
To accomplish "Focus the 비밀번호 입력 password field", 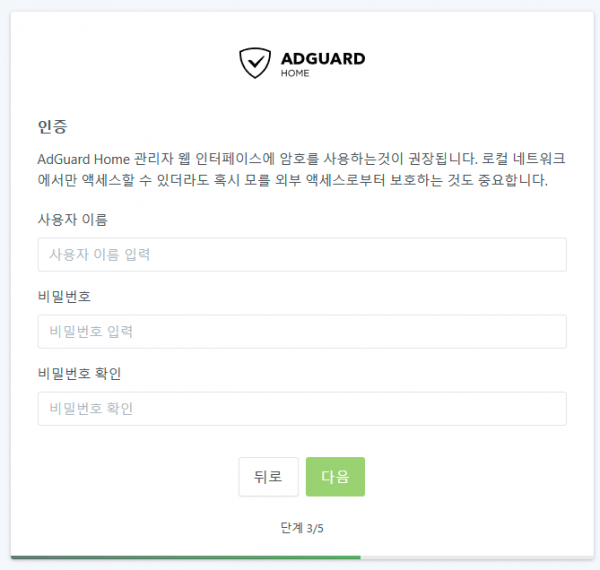I will [302, 331].
